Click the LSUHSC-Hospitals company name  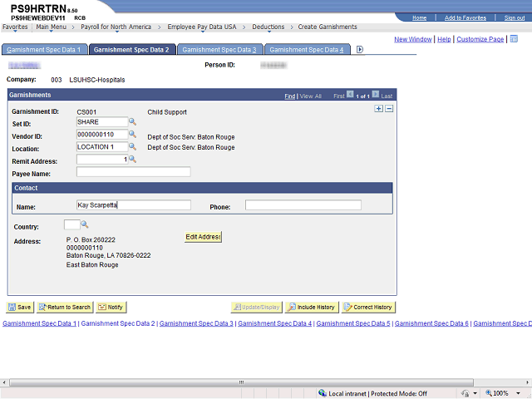pos(97,80)
